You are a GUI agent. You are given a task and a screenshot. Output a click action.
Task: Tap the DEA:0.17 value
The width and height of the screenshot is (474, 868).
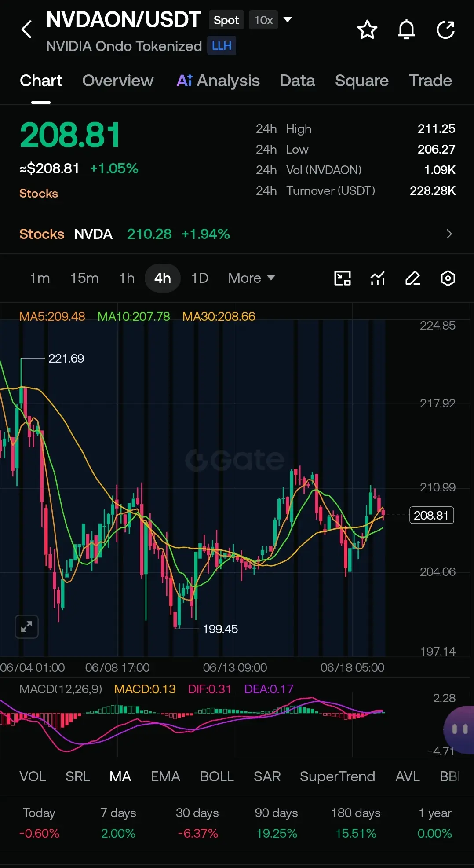[x=269, y=689]
